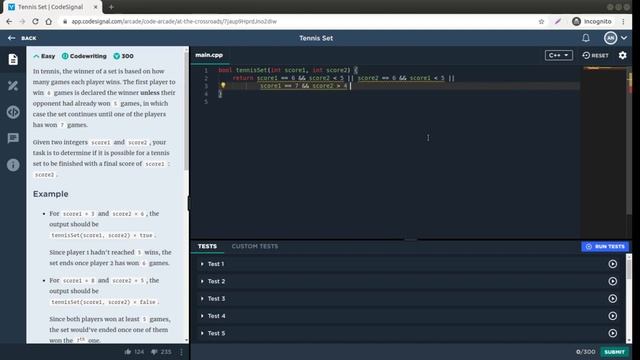Switch to the CUSTOM TESTS tab
640x360 pixels.
(255, 246)
